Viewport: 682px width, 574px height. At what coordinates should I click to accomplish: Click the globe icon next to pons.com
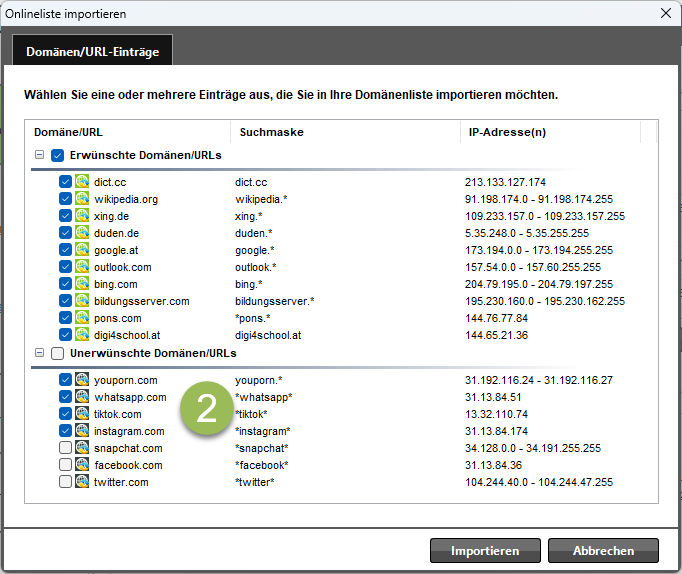pos(82,317)
